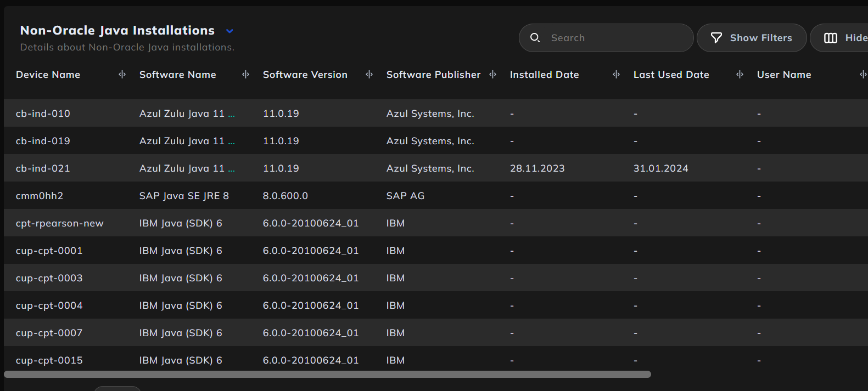Select device cup-cpt-0003

click(x=49, y=278)
